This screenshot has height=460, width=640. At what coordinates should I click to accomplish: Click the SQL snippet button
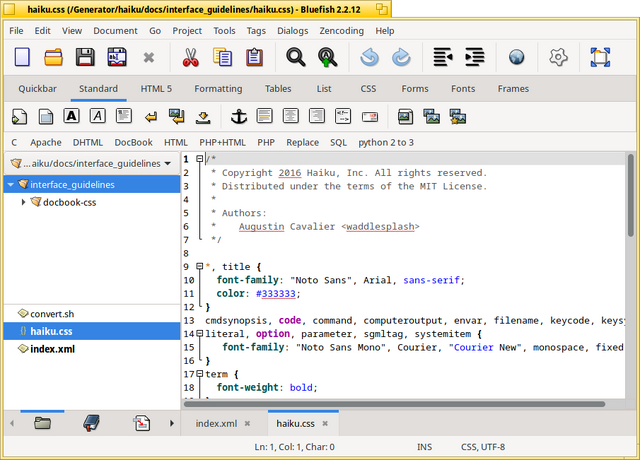(x=338, y=142)
